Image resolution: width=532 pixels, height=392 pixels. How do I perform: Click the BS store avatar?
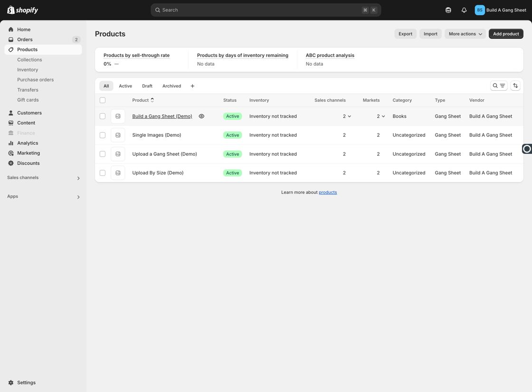coord(479,10)
